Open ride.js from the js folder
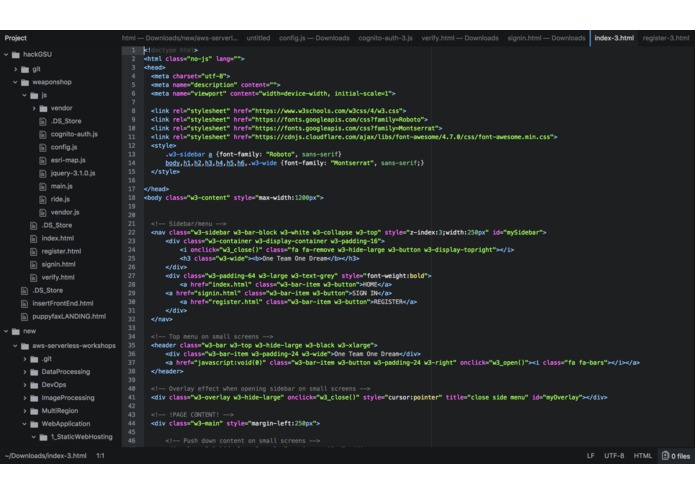The height and width of the screenshot is (494, 695). pos(60,199)
